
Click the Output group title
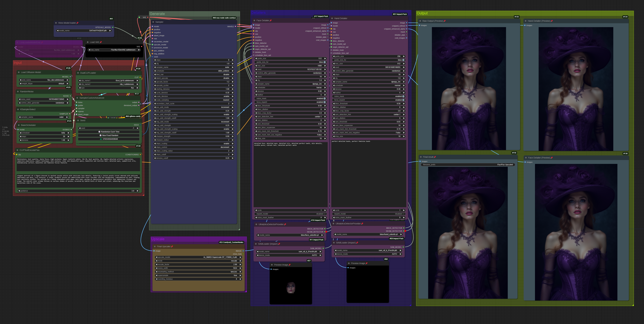[422, 13]
